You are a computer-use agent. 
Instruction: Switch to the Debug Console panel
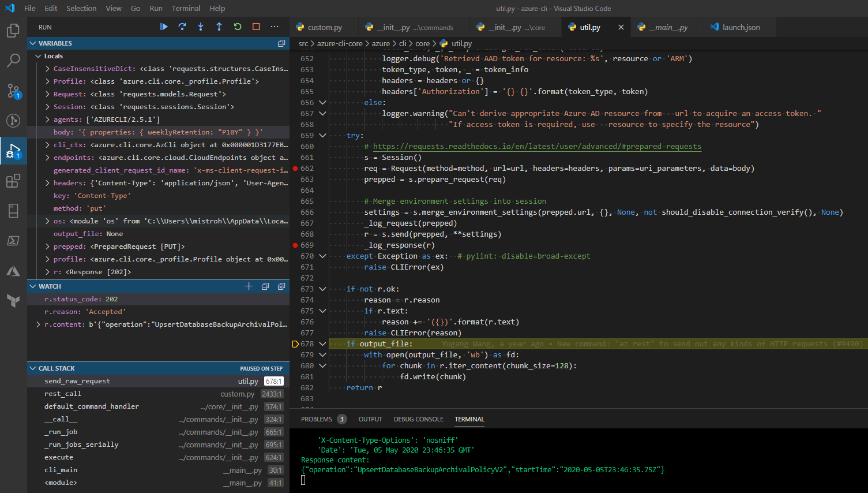click(418, 419)
